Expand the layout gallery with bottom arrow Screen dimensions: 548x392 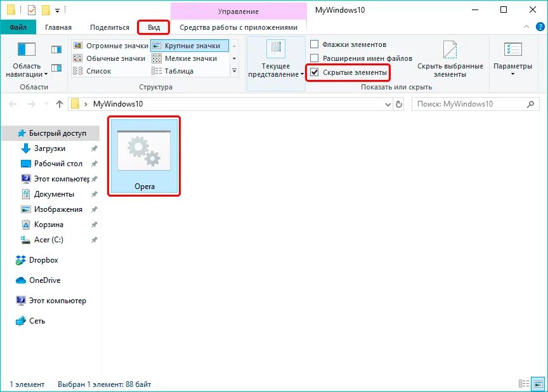235,71
